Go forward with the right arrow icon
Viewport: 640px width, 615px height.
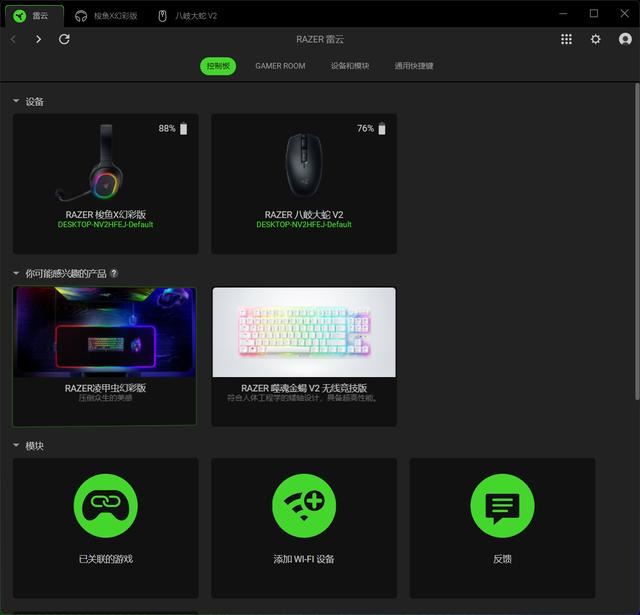(x=38, y=39)
